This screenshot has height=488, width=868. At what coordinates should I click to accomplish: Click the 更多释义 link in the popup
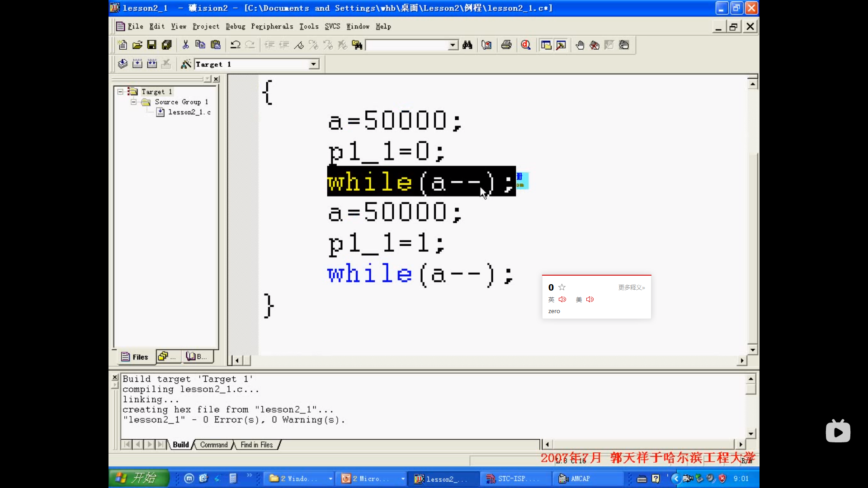pos(632,287)
